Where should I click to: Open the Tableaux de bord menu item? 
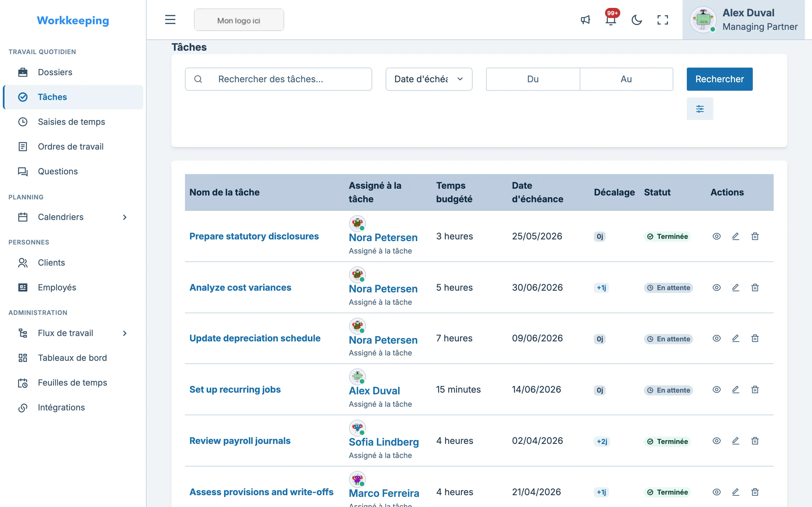click(x=73, y=358)
